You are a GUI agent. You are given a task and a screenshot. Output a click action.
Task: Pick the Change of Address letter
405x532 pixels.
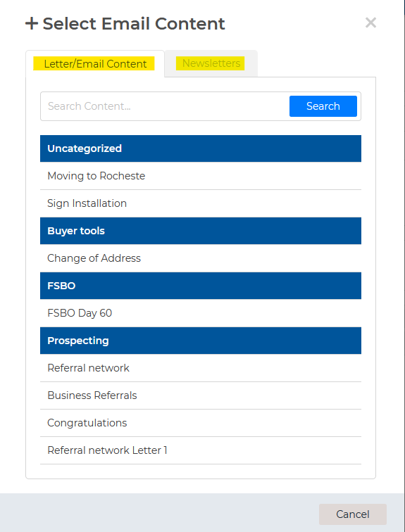pyautogui.click(x=201, y=258)
